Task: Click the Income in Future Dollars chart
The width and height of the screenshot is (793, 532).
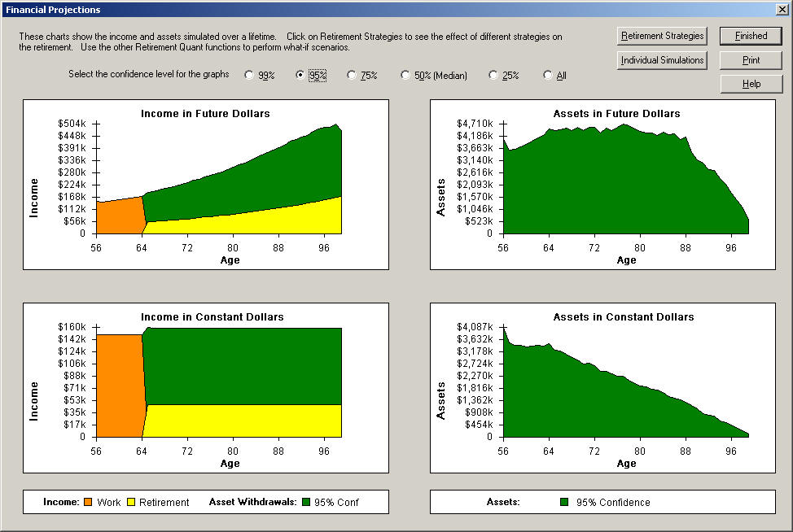Action: click(x=206, y=185)
